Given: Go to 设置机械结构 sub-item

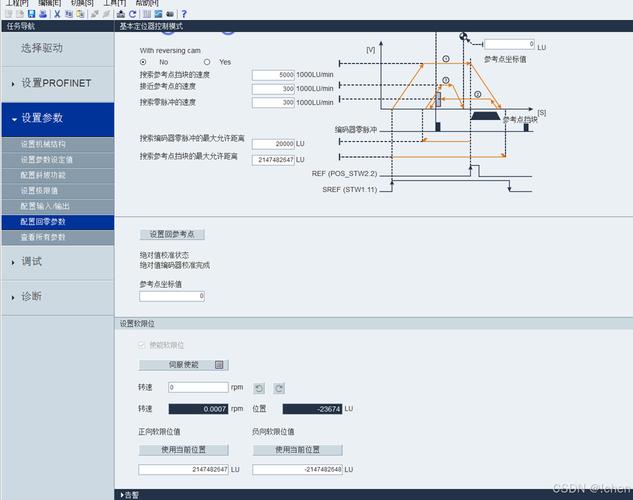Looking at the screenshot, I should (x=58, y=144).
